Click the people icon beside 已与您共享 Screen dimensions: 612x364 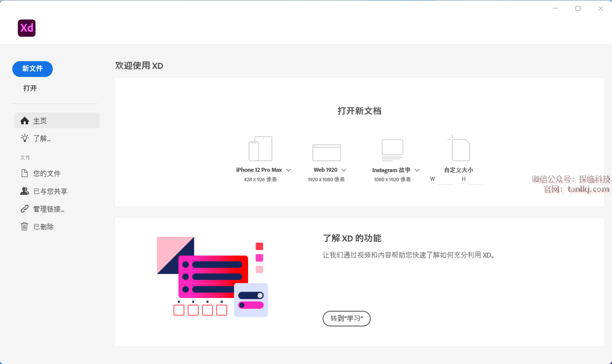25,191
